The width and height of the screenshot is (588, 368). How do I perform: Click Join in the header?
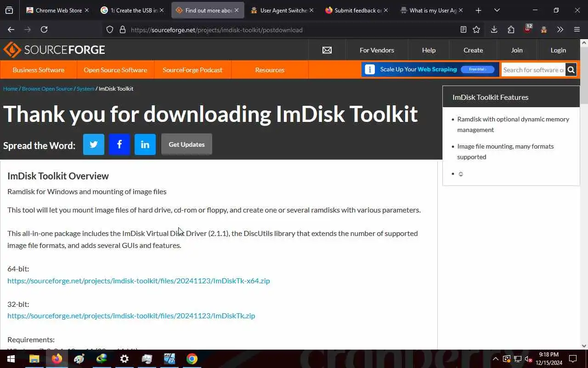point(517,50)
